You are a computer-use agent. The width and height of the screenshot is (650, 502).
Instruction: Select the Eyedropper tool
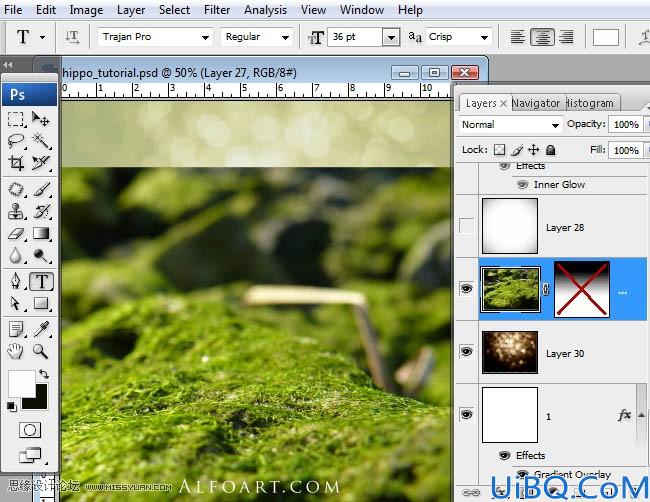click(41, 330)
